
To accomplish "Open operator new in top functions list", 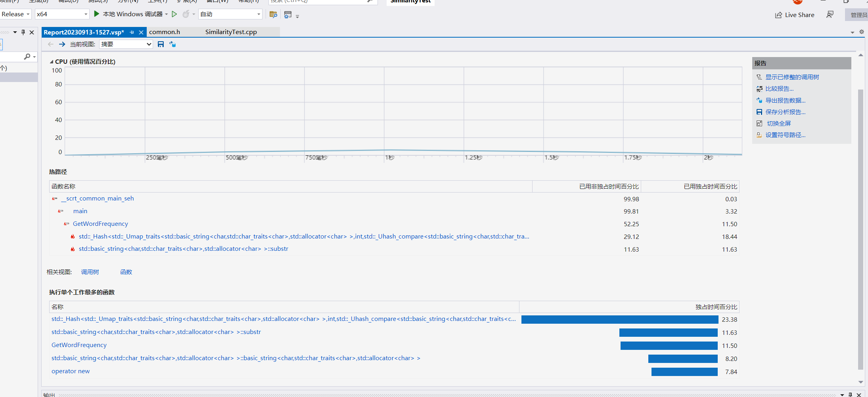I will (x=71, y=371).
